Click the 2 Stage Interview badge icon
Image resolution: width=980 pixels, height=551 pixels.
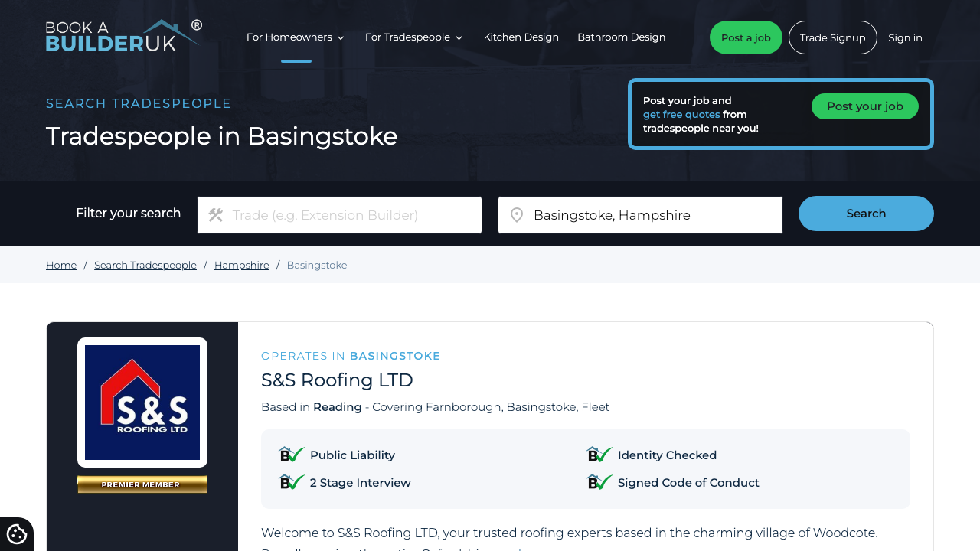(291, 482)
